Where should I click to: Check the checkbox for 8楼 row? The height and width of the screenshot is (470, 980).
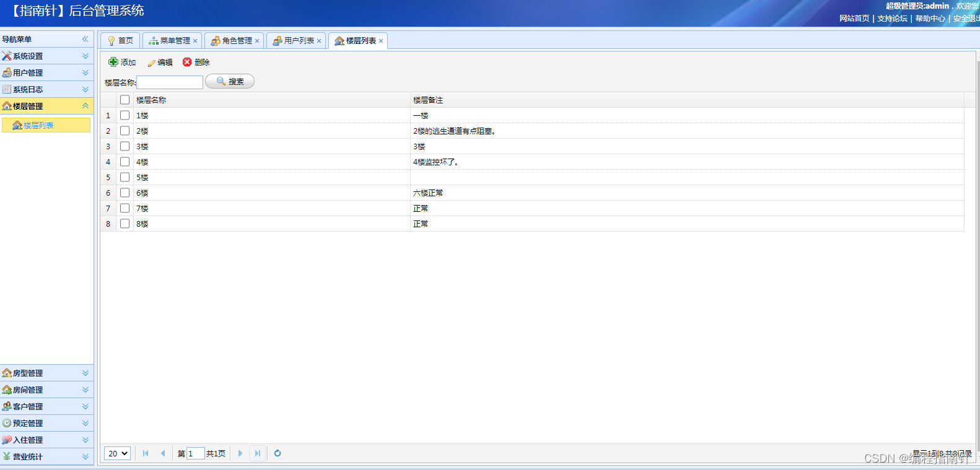(x=125, y=224)
